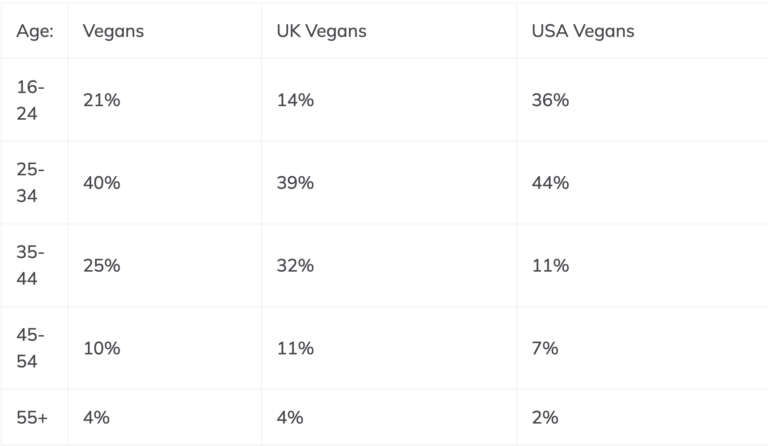Screen dimensions: 768x446
Task: Click the 35-44 age row label
Action: pos(30,266)
